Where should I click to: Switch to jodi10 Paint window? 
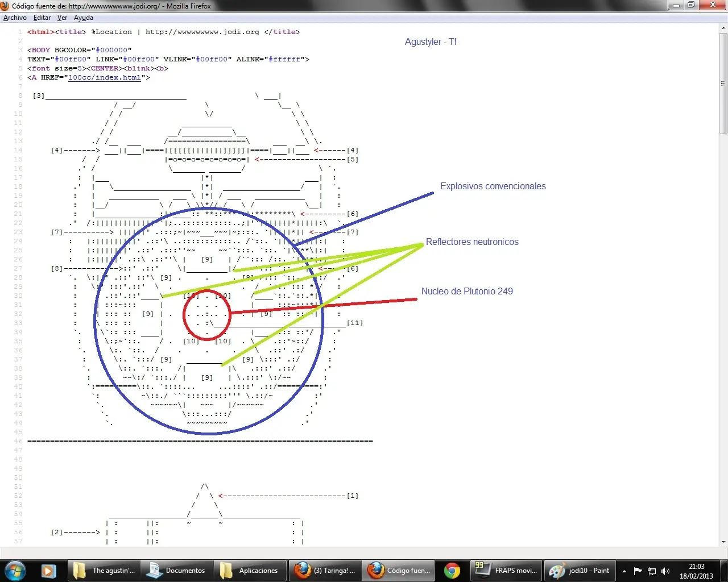pos(580,571)
